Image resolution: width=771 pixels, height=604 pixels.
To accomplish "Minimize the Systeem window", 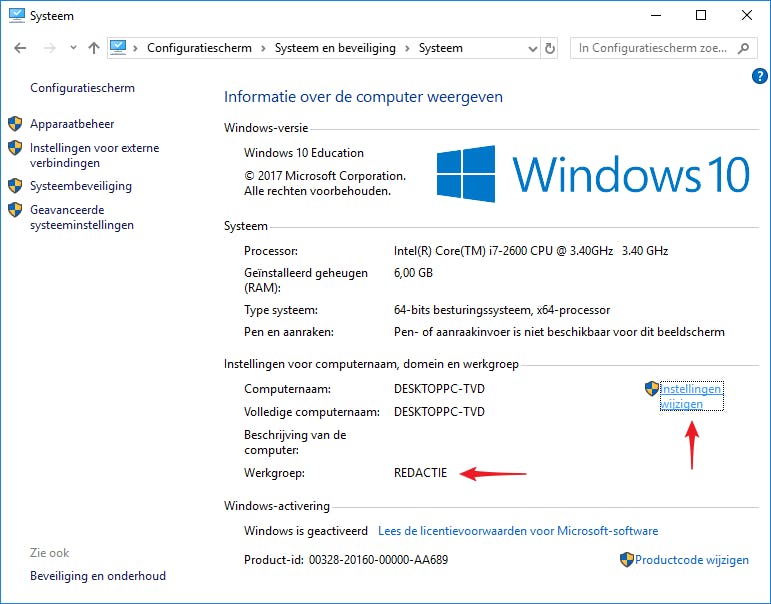I will [656, 15].
